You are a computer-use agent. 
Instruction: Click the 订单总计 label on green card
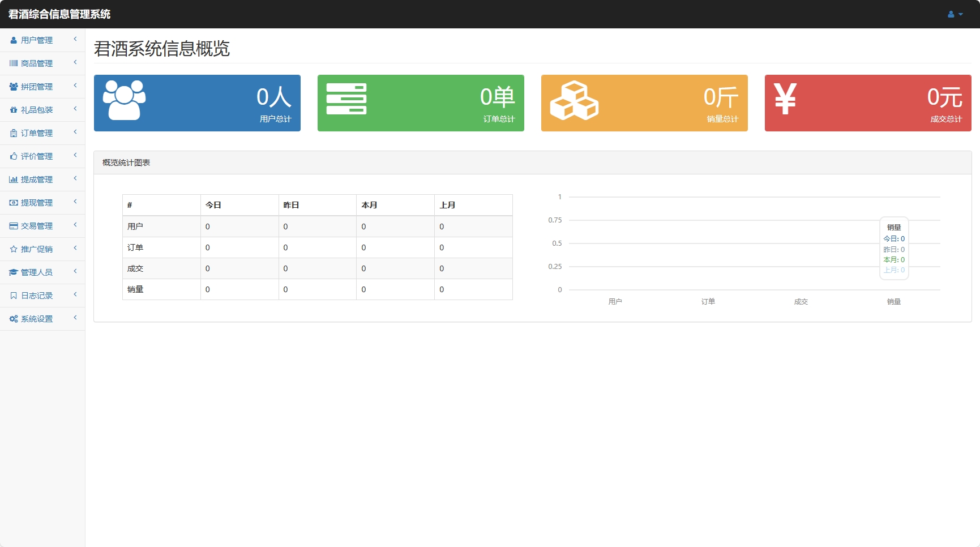point(499,119)
